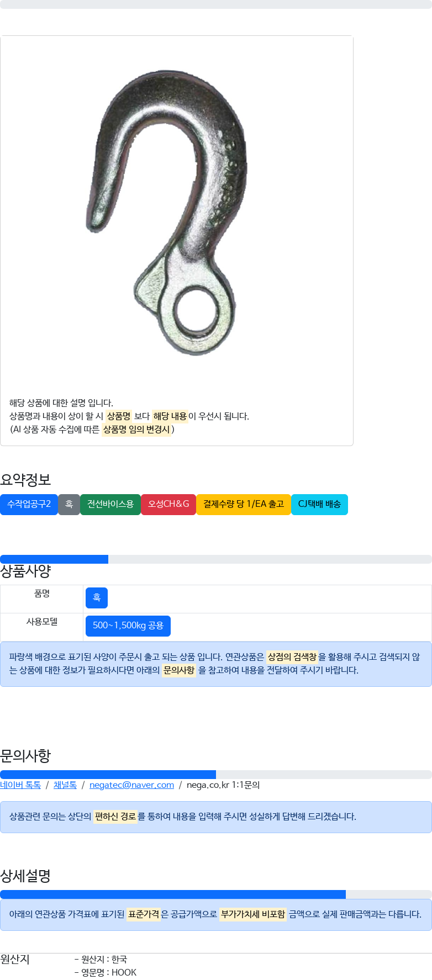Click the nega.co.kr 1:1문의 text
432x980 pixels.
pyautogui.click(x=223, y=785)
